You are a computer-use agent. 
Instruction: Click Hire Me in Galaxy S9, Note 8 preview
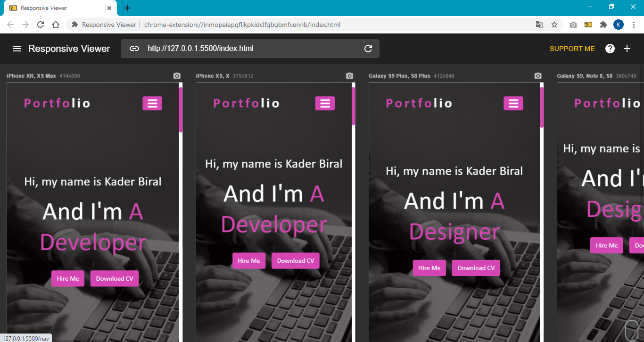pos(607,245)
